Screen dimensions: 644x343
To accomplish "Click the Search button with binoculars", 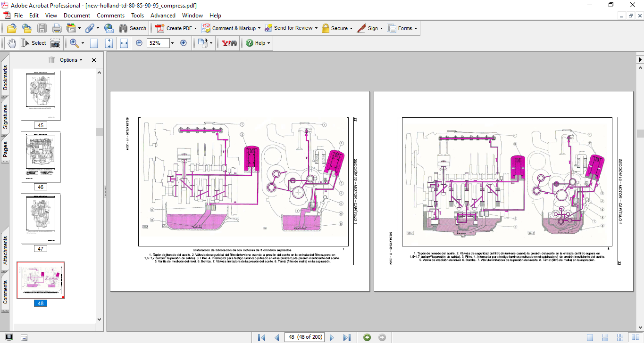I will [x=133, y=28].
